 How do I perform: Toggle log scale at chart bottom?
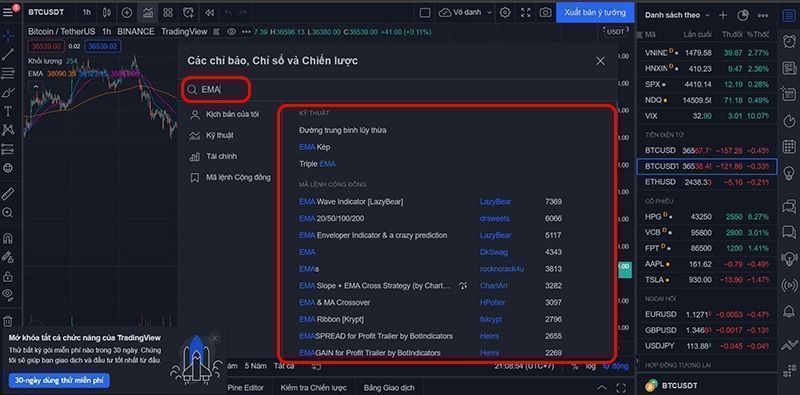(x=590, y=366)
